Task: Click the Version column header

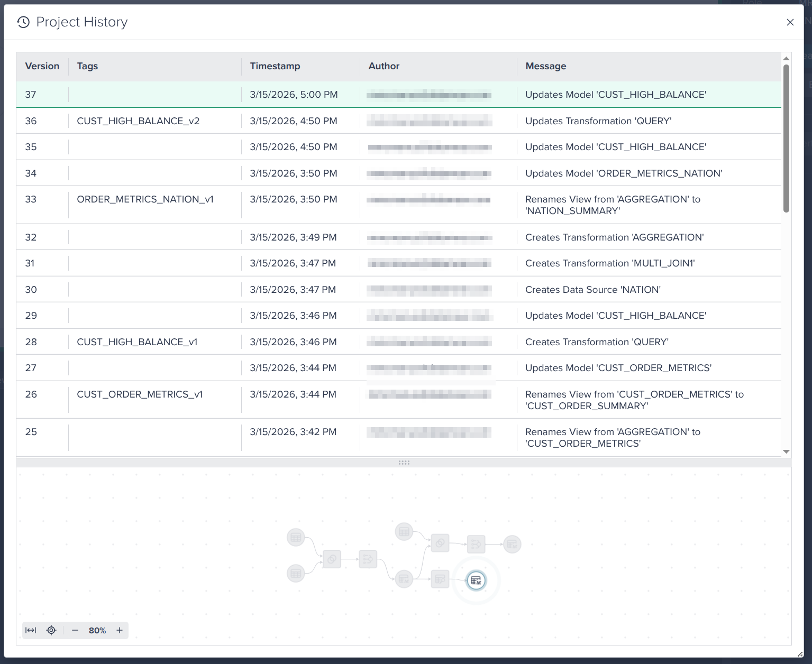Action: coord(42,66)
